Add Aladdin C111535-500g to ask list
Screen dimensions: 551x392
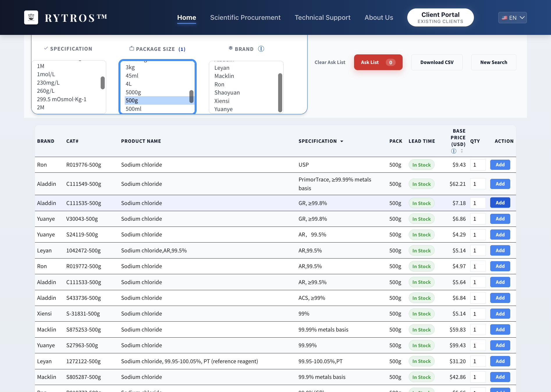pyautogui.click(x=500, y=203)
